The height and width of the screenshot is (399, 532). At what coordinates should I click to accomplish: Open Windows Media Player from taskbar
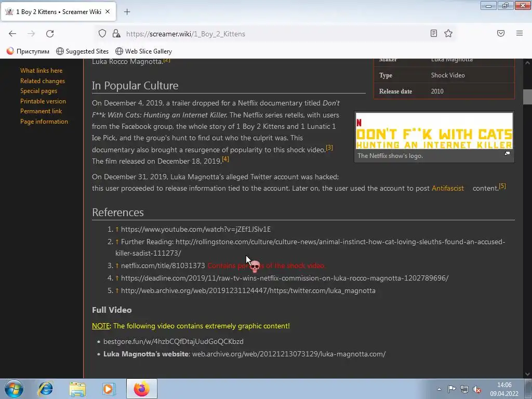point(109,389)
